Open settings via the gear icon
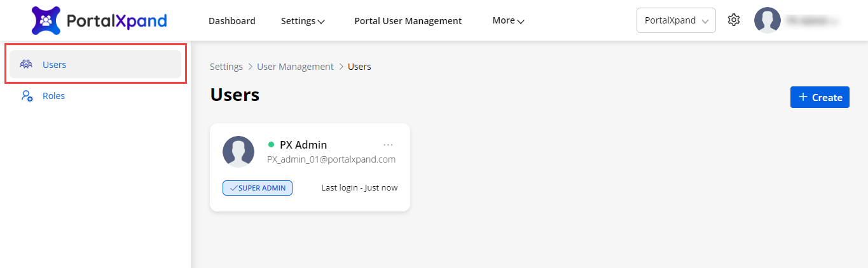Screen dimensions: 868x268 click(x=734, y=20)
